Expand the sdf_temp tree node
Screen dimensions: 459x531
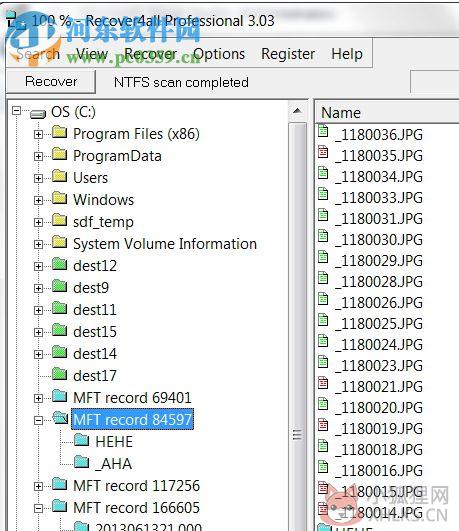pyautogui.click(x=38, y=222)
